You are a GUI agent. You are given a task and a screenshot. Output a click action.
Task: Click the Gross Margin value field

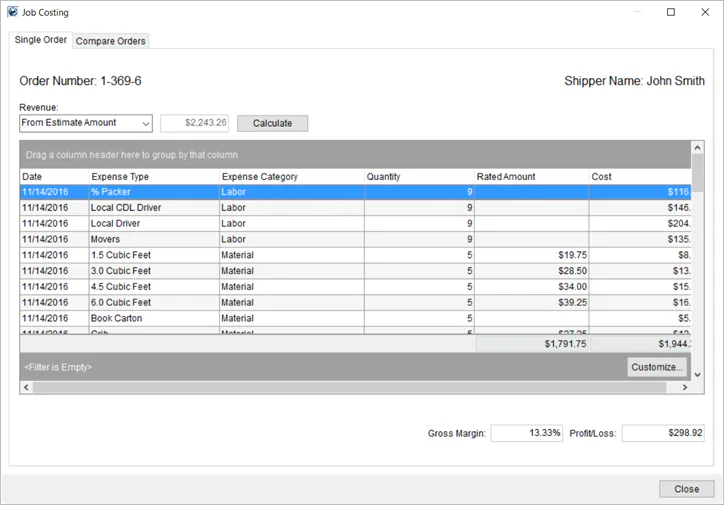pyautogui.click(x=527, y=433)
